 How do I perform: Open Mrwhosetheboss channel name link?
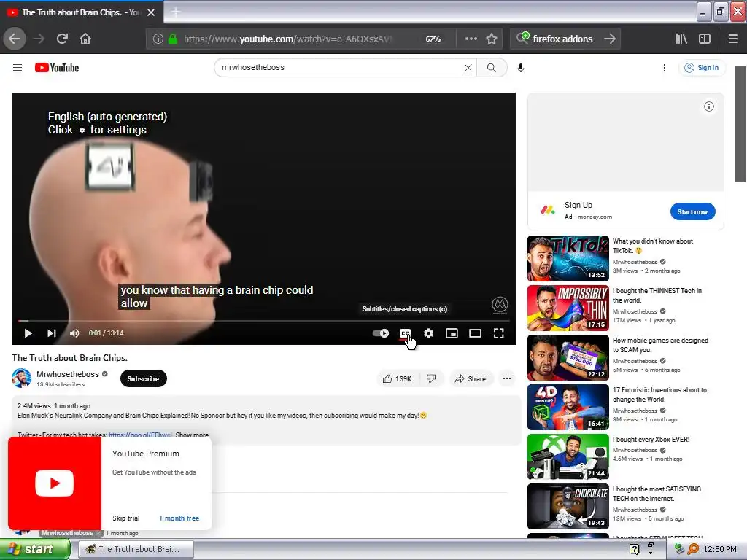(68, 374)
